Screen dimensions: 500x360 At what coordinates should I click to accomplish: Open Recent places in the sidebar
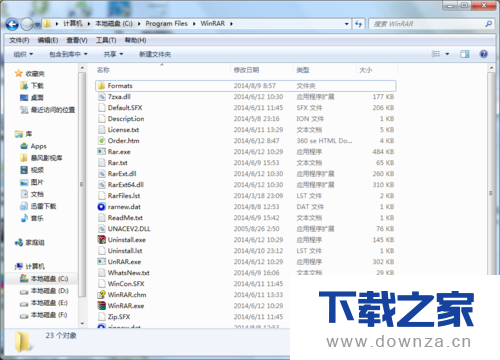pyautogui.click(x=47, y=110)
